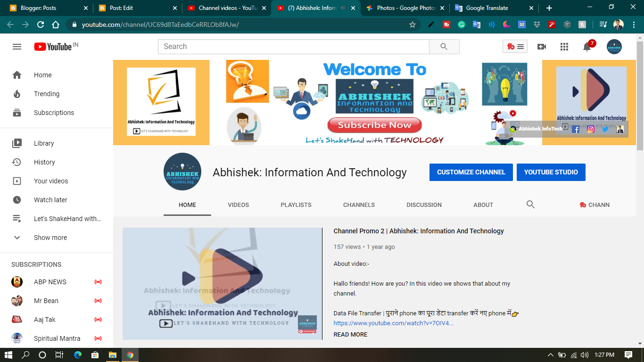Switch to the PLAYLISTS tab
Screen dimensions: 644x362
tap(296, 205)
